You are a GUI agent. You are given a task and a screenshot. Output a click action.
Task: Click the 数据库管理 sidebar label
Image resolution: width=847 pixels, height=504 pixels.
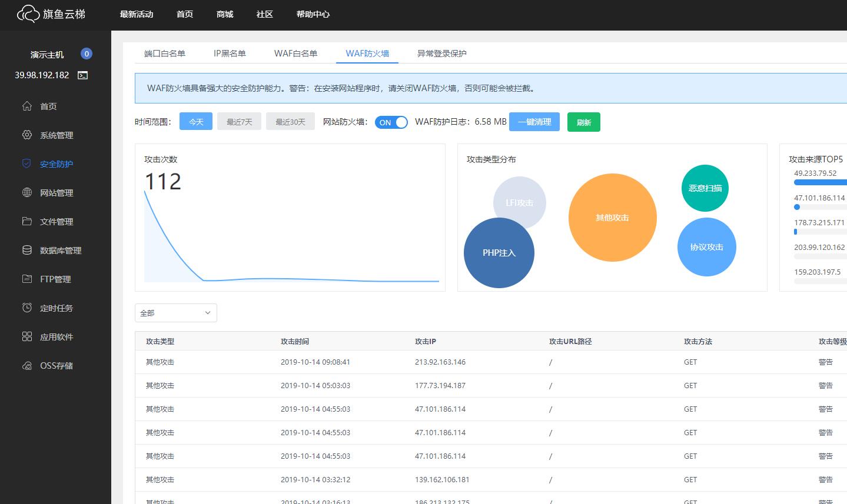(61, 251)
